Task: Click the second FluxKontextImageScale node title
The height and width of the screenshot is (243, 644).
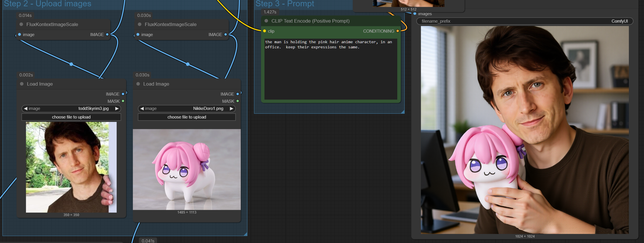Action: coord(171,24)
